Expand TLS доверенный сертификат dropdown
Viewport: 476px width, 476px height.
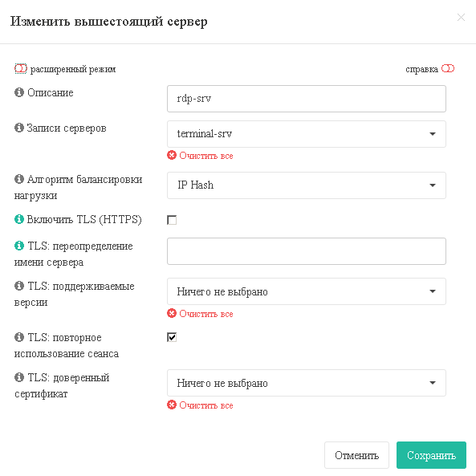(307, 383)
